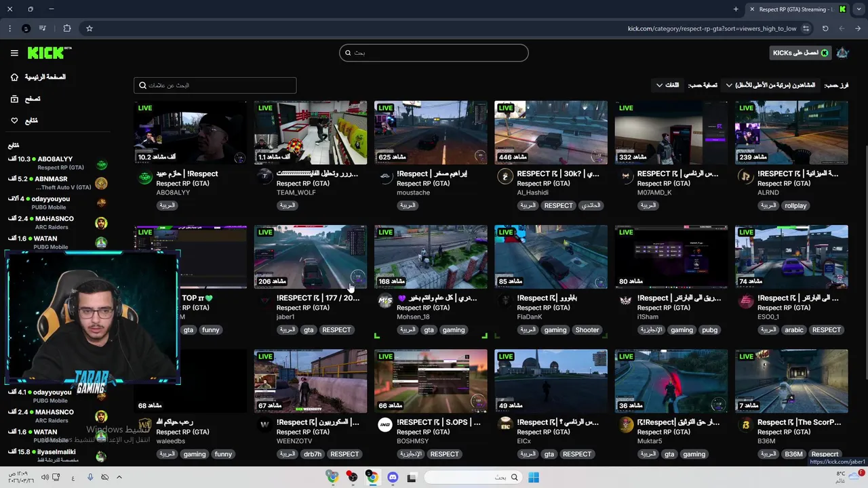Open ilyaselmaliki channel in sidebar

[57, 455]
